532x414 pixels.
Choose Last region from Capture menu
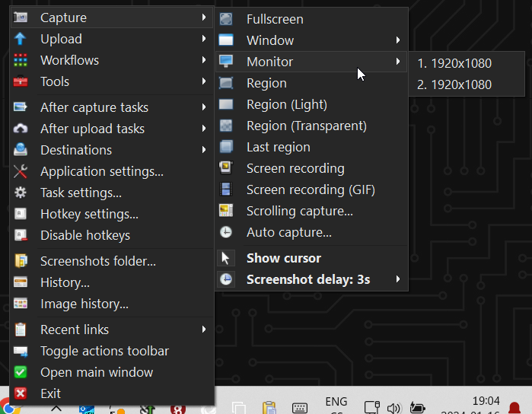click(278, 147)
